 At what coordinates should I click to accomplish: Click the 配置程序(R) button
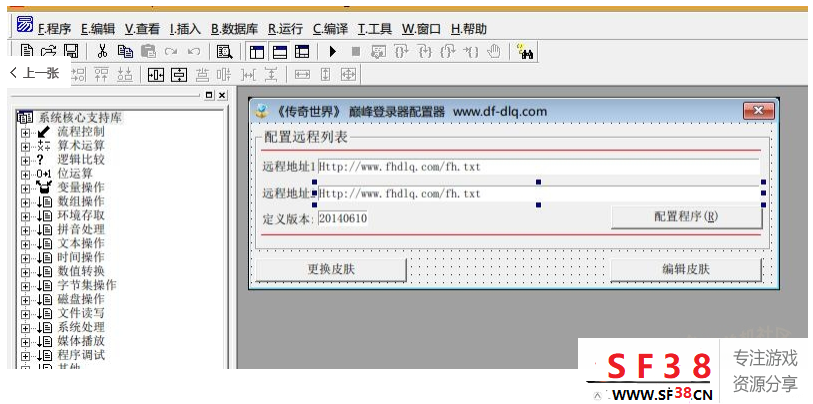pyautogui.click(x=687, y=217)
